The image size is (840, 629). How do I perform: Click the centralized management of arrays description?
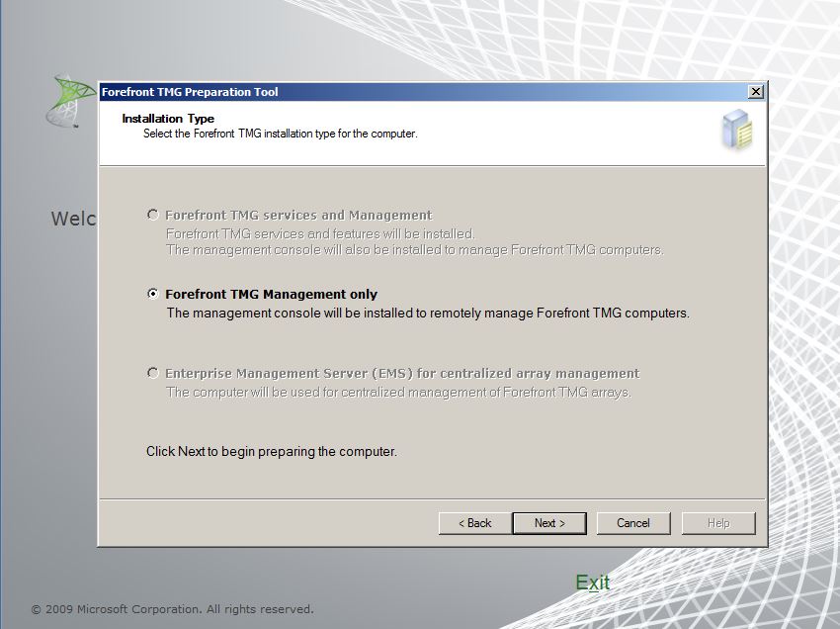[398, 393]
